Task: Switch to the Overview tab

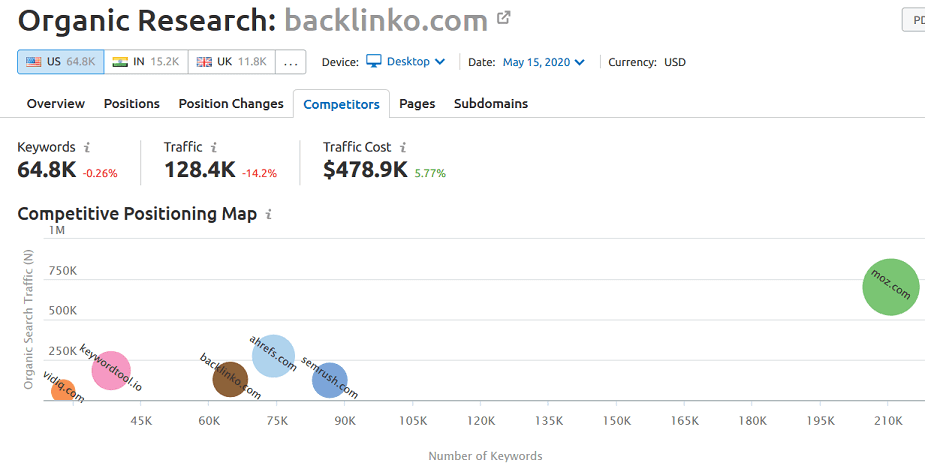Action: pos(56,104)
